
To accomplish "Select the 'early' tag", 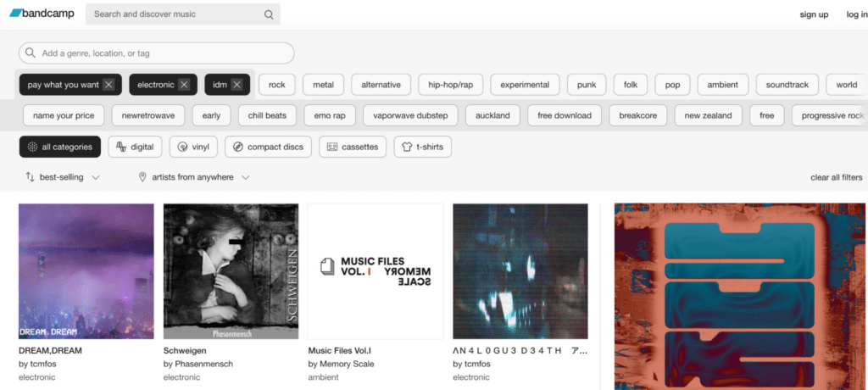I will pyautogui.click(x=211, y=116).
